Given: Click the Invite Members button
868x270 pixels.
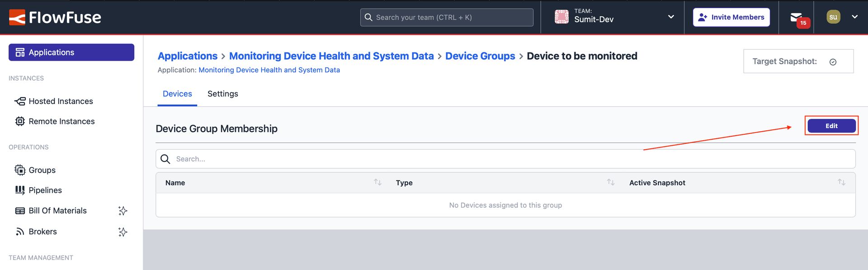Looking at the screenshot, I should coord(731,17).
